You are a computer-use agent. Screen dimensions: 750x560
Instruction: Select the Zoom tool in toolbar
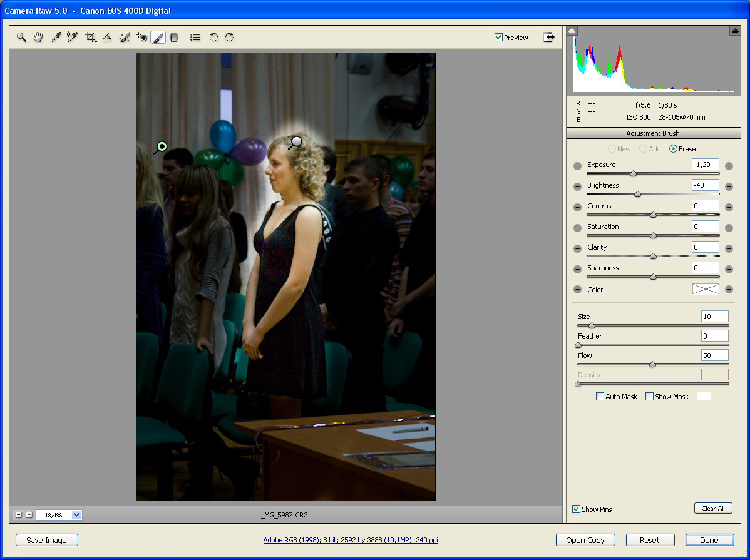(21, 38)
